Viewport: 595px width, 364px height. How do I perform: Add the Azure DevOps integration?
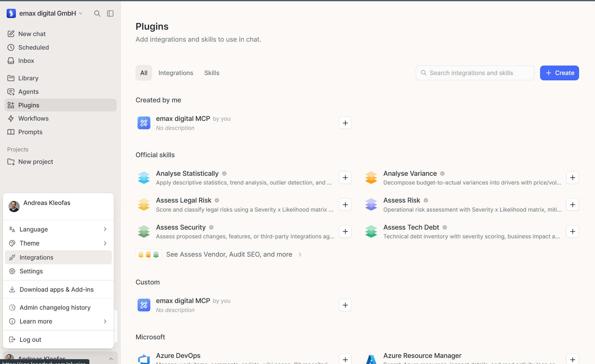[x=345, y=359]
